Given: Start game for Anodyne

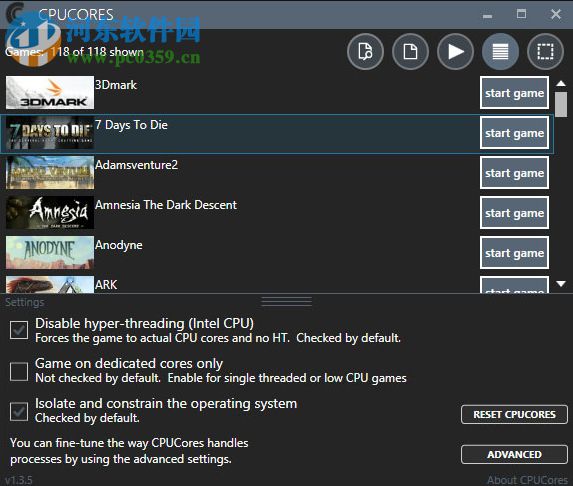Looking at the screenshot, I should [514, 253].
